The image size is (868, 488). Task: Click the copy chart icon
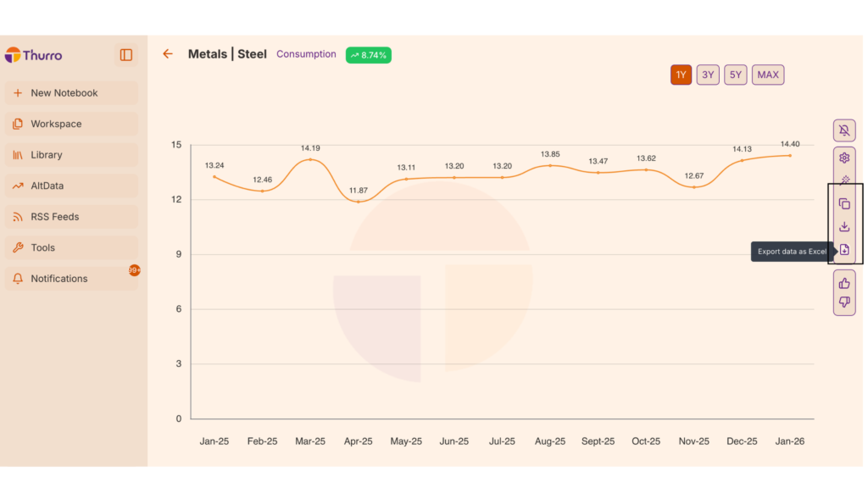[x=844, y=204]
